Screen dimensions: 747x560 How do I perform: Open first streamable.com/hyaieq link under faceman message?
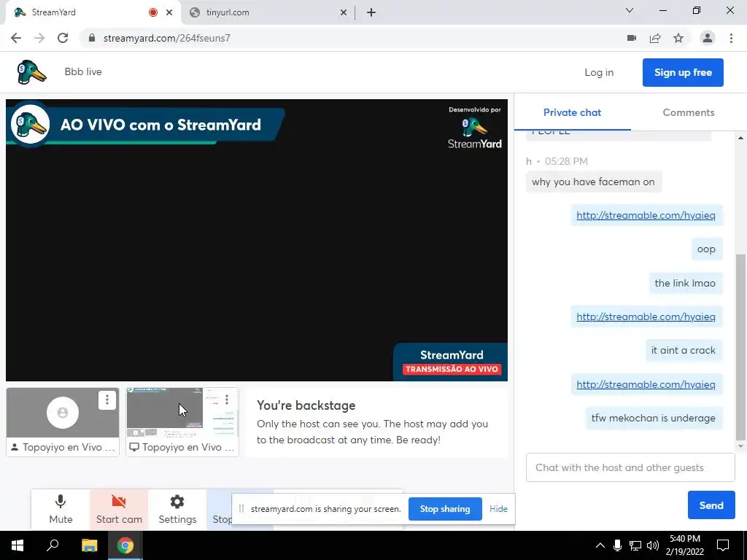[646, 215]
